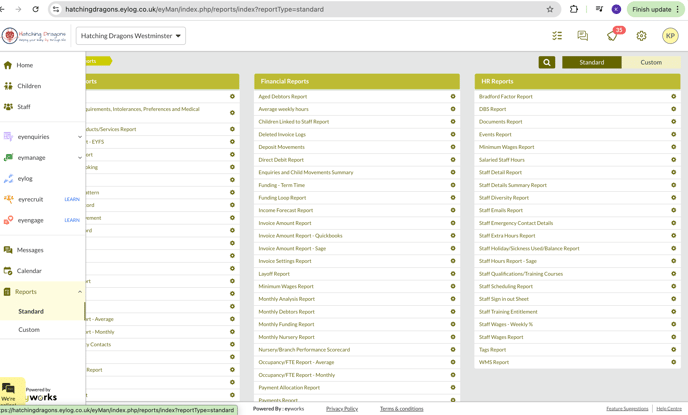Image resolution: width=688 pixels, height=415 pixels.
Task: Click LEARN link next to eyengage
Action: [x=72, y=220]
